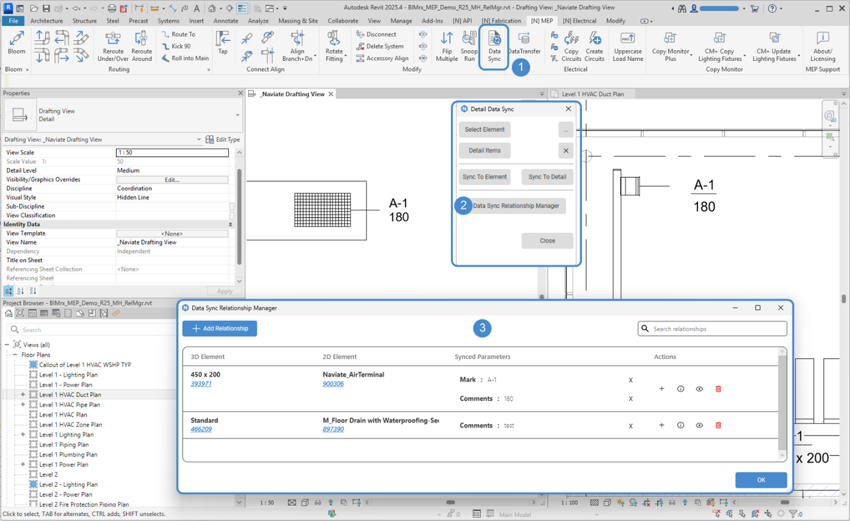Screen dimensions: 850x521
Task: Toggle visibility of Standard floor drain relationship
Action: (x=699, y=425)
